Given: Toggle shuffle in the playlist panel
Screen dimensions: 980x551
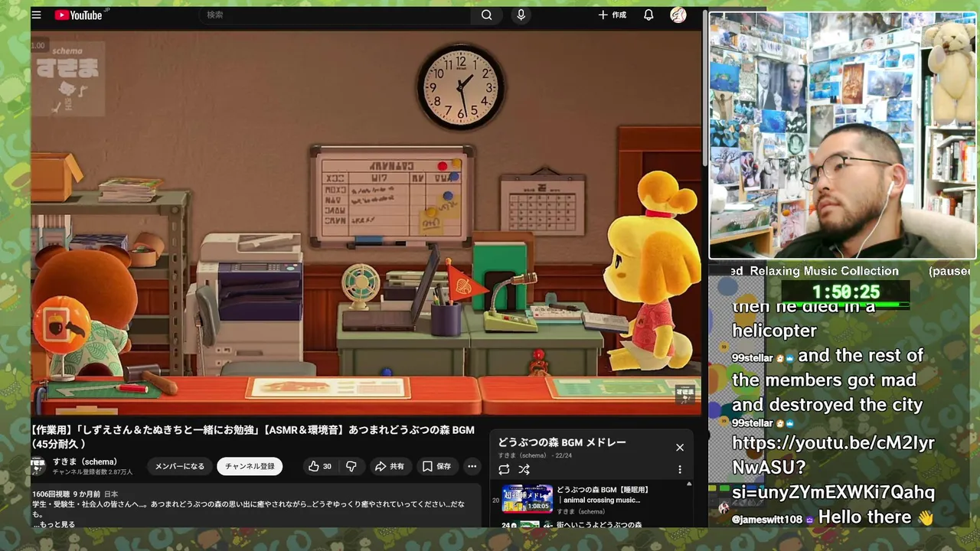Looking at the screenshot, I should [524, 469].
